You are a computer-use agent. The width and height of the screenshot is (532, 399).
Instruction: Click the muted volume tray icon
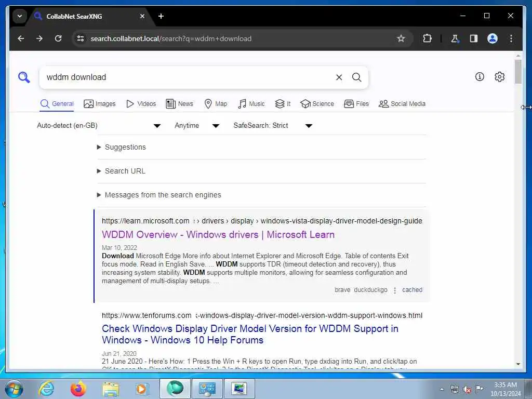tap(467, 389)
